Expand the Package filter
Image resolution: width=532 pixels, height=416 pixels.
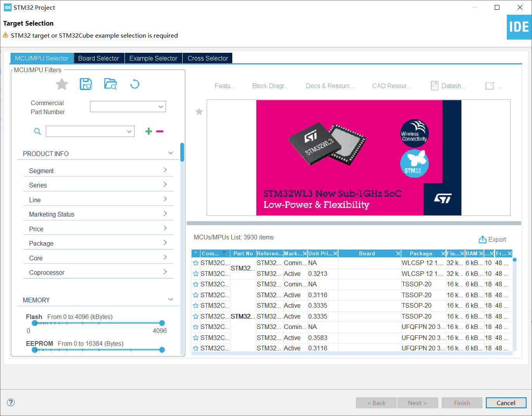coord(165,243)
